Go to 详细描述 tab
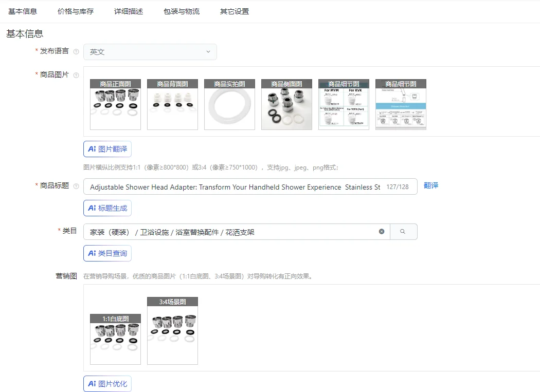This screenshot has width=540, height=392. [x=129, y=11]
